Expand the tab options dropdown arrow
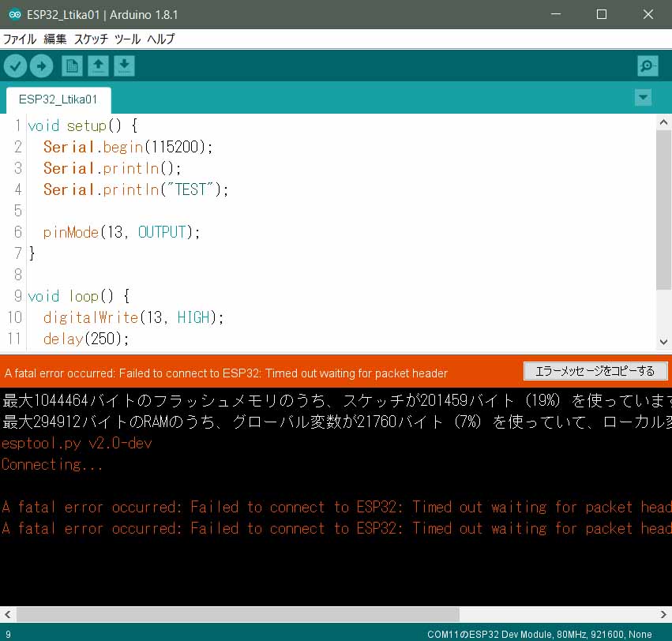 click(x=643, y=98)
